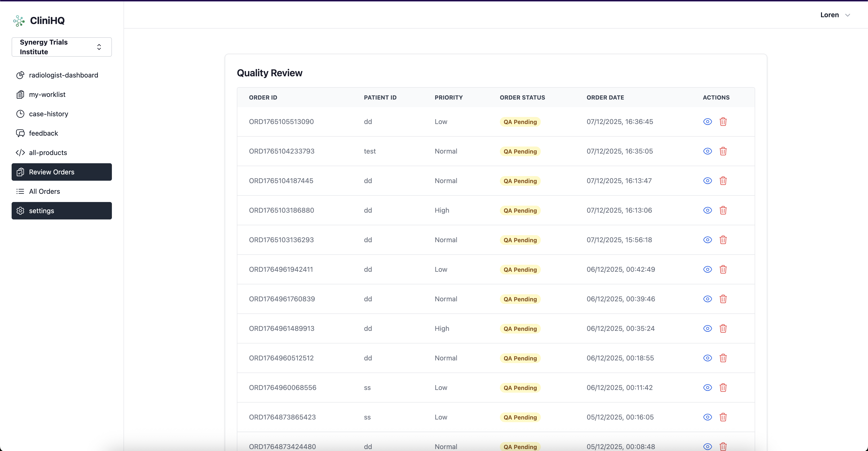Show order ORD1764873865423 with its eye icon
Viewport: 868px width, 451px height.
pyautogui.click(x=707, y=417)
